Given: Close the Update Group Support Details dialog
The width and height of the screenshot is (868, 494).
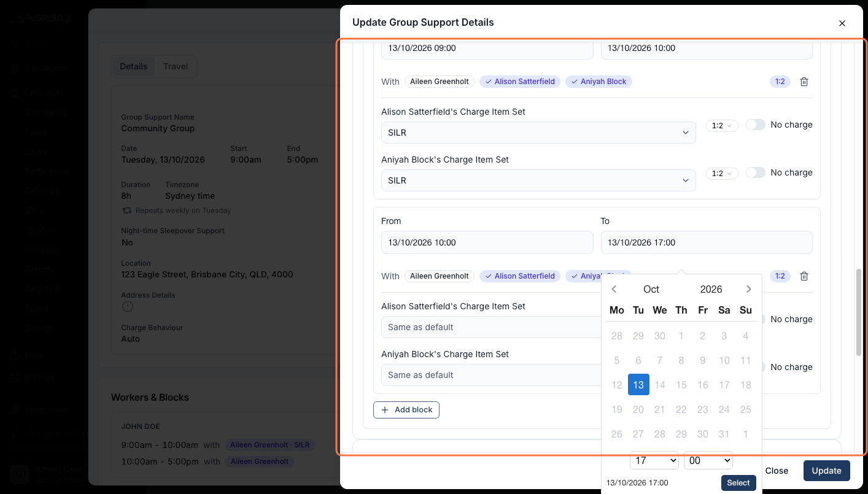Looking at the screenshot, I should click(842, 23).
